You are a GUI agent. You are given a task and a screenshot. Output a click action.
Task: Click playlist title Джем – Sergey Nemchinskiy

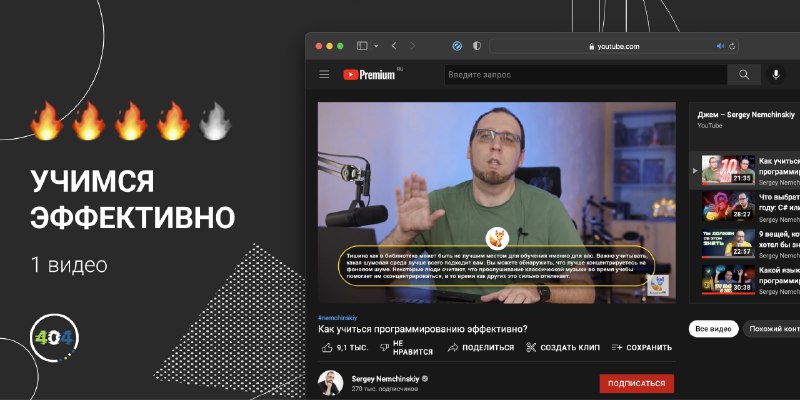coord(746,115)
